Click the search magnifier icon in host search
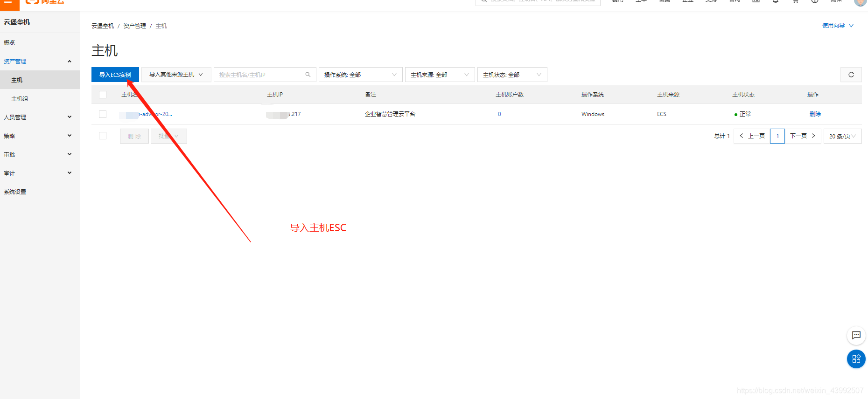 (x=308, y=75)
